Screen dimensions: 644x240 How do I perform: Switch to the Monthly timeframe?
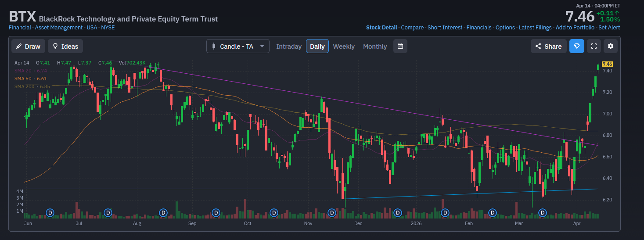click(x=375, y=47)
